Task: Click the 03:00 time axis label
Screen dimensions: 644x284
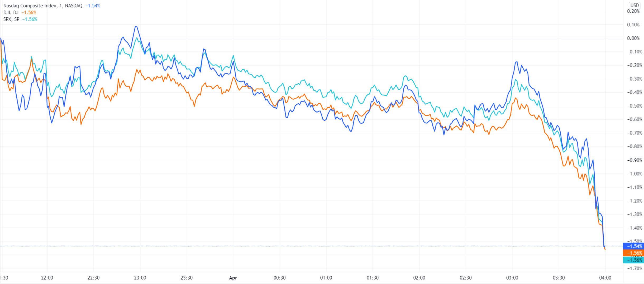Action: [512, 278]
